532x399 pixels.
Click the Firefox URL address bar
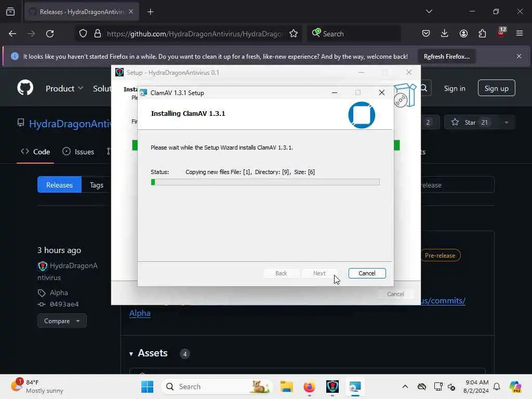pos(194,34)
